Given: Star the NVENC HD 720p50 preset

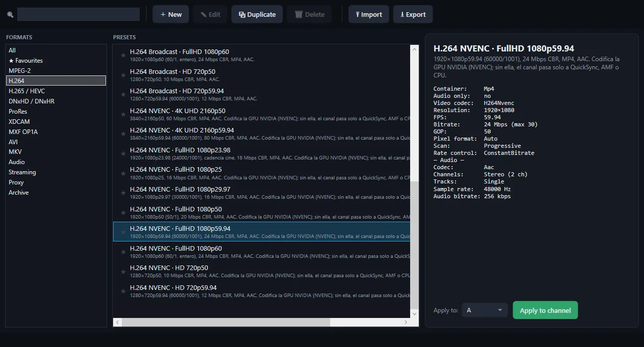Looking at the screenshot, I should (x=123, y=271).
